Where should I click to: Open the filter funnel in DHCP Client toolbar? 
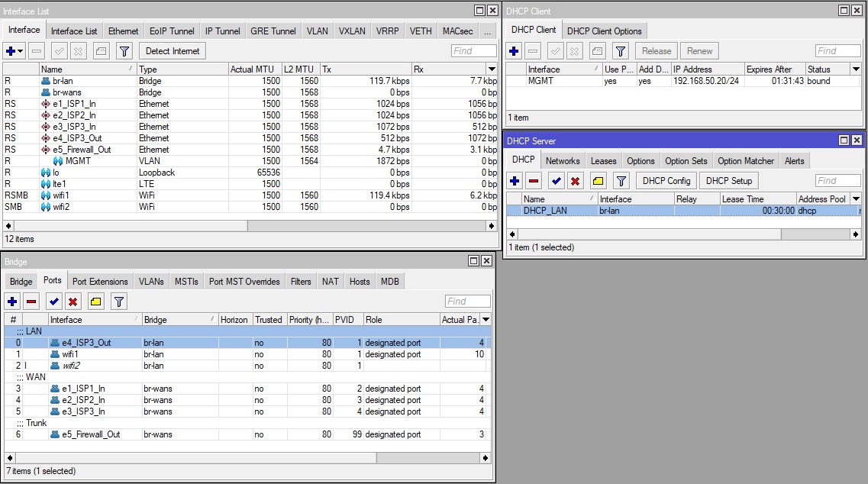point(621,51)
